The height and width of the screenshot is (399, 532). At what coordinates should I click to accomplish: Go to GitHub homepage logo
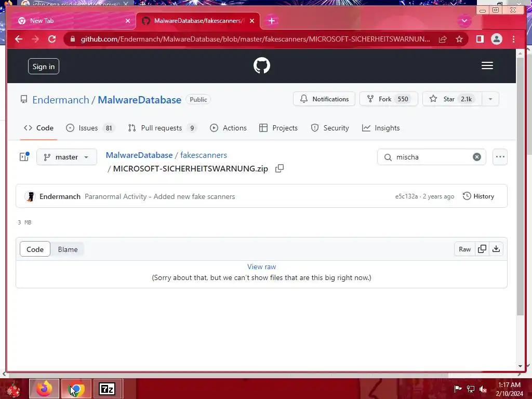click(x=262, y=65)
